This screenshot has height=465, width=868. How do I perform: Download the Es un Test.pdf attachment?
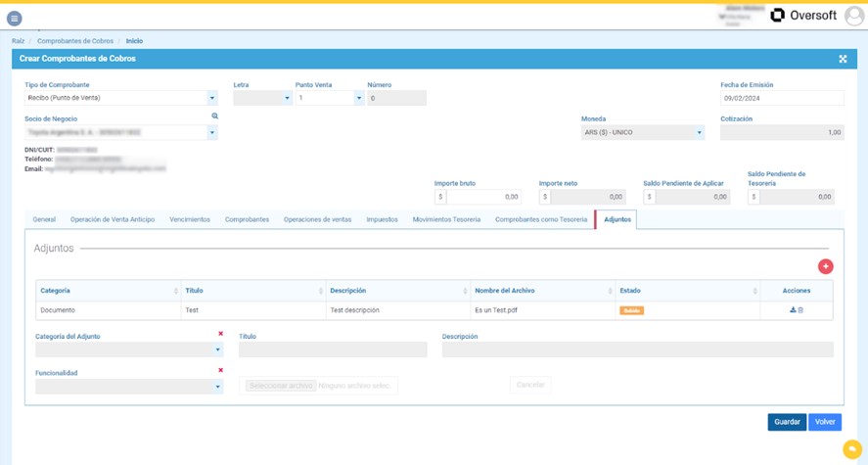coord(793,310)
